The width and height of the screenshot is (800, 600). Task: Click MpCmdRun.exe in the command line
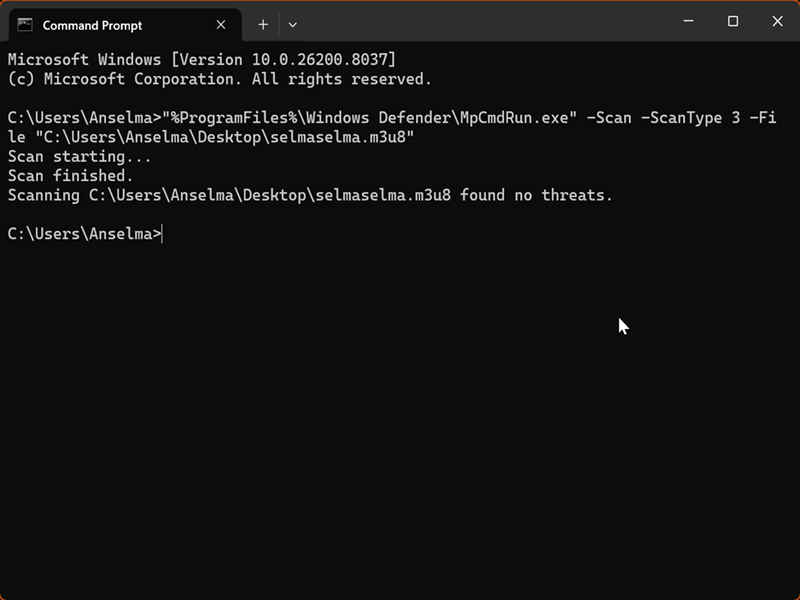pos(519,118)
